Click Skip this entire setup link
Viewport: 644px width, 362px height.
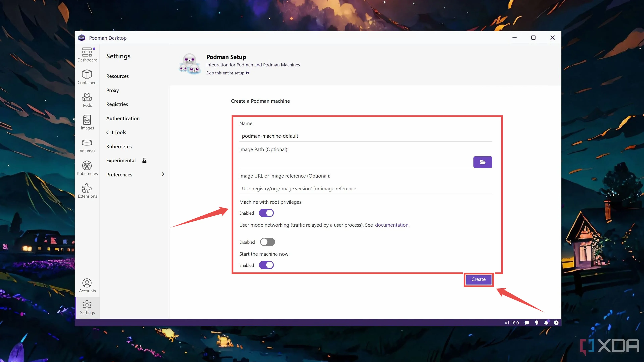[228, 73]
